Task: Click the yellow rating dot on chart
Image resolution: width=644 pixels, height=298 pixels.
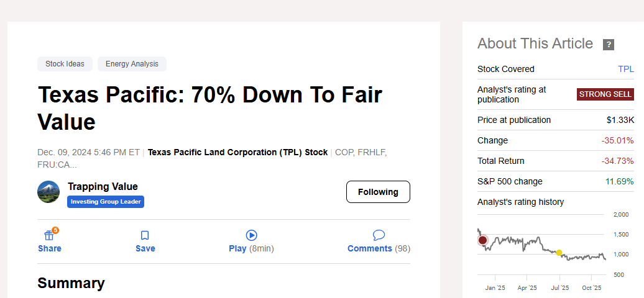Action: click(559, 253)
